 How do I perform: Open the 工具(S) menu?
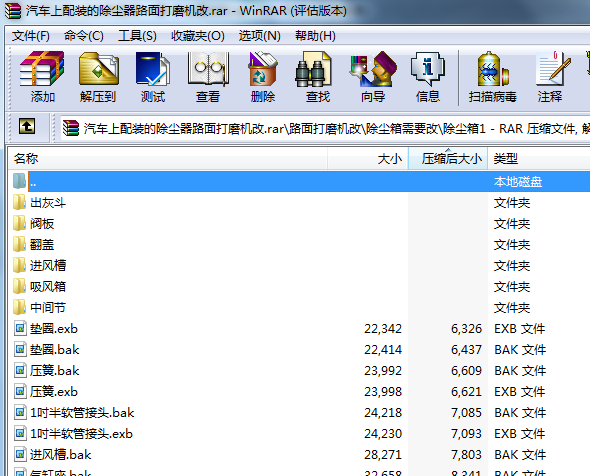pyautogui.click(x=137, y=36)
